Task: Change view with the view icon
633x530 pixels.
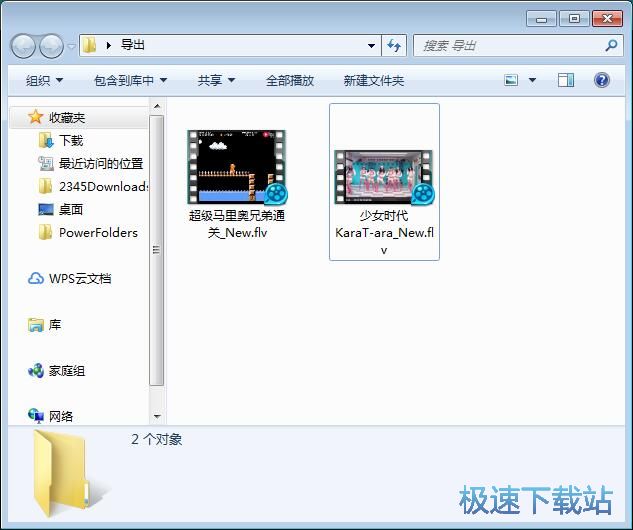Action: (x=511, y=80)
